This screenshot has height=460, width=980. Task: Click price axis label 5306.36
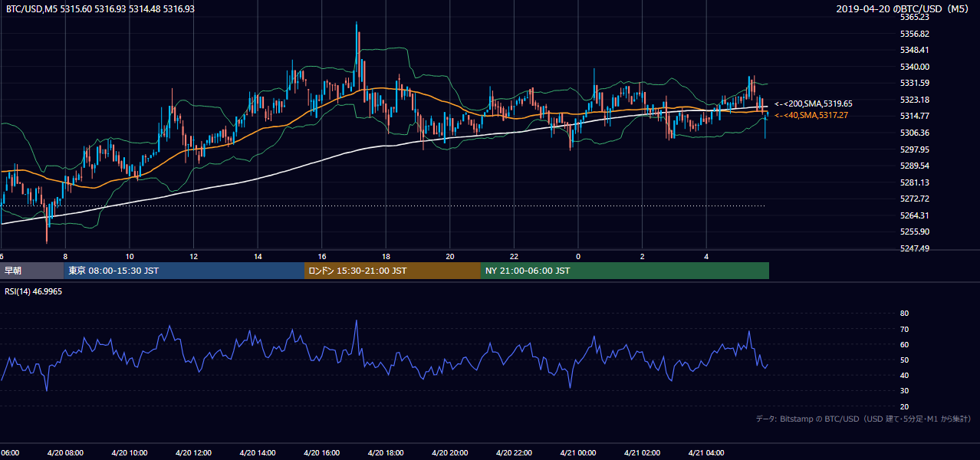pos(915,133)
